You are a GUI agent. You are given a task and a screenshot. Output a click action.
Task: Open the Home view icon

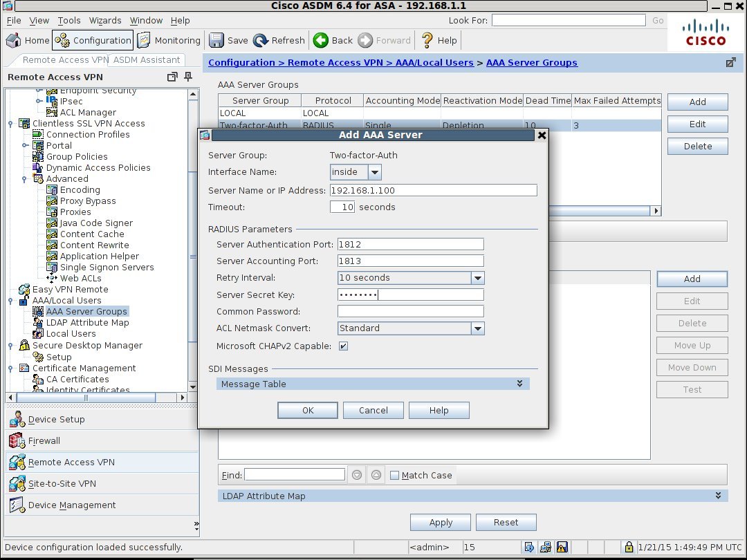point(12,40)
